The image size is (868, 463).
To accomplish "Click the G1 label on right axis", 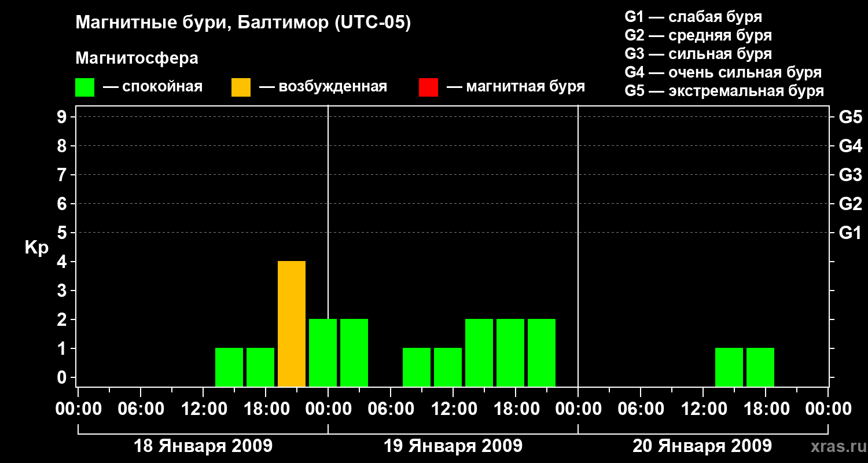I will tap(851, 233).
